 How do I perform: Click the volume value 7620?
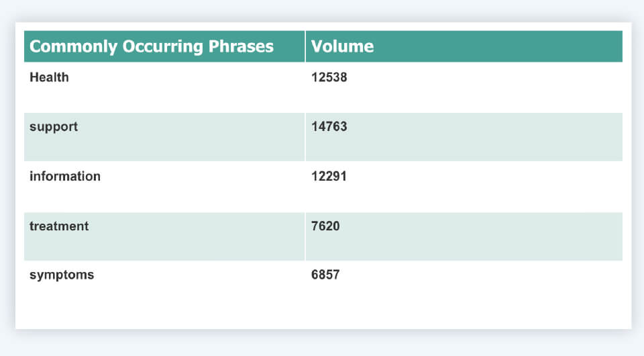tap(325, 226)
